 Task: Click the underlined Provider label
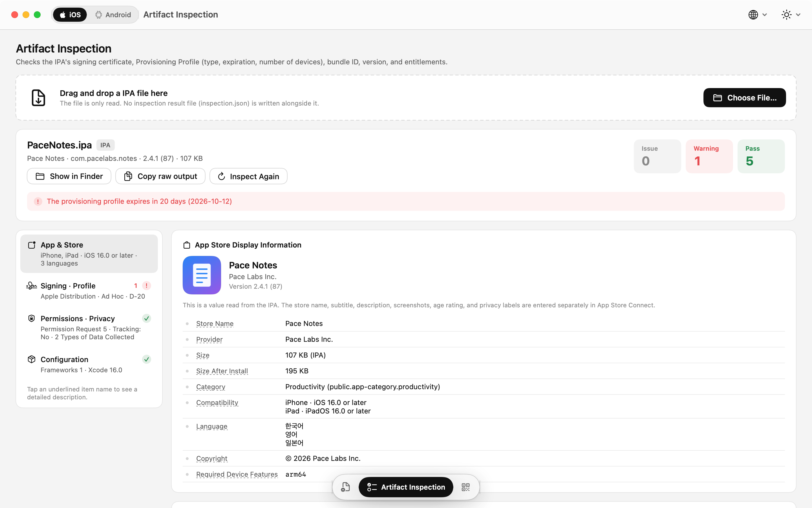point(209,339)
